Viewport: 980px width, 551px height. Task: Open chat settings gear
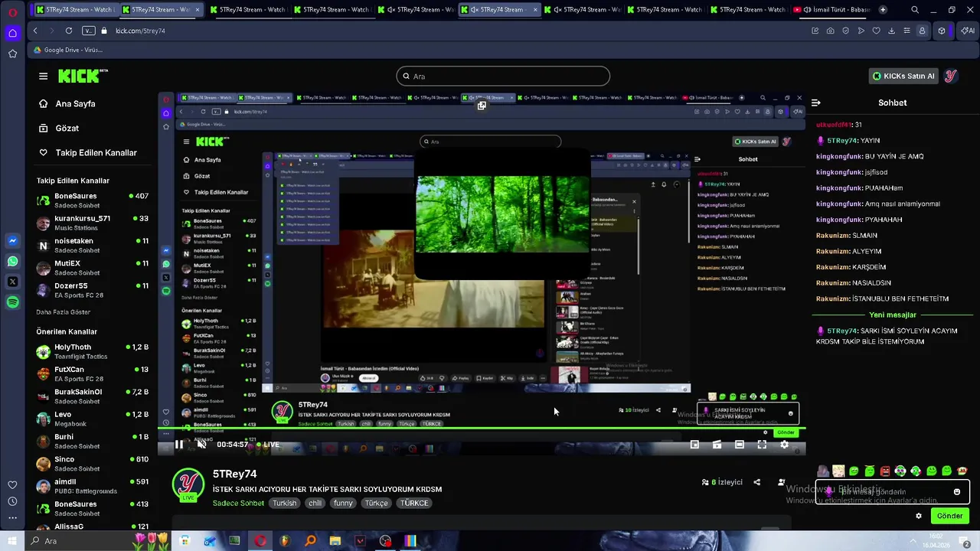click(919, 516)
